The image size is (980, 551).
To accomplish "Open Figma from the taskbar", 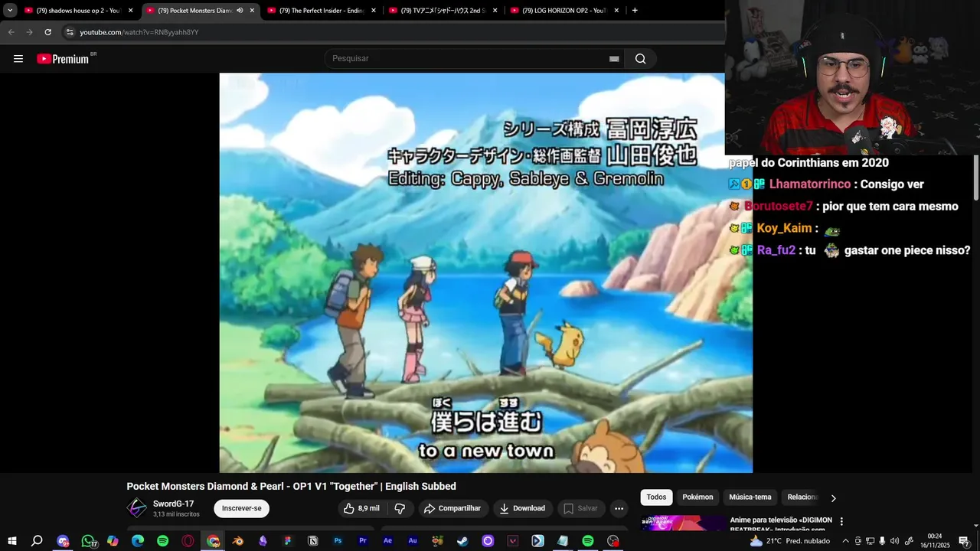I will click(288, 541).
